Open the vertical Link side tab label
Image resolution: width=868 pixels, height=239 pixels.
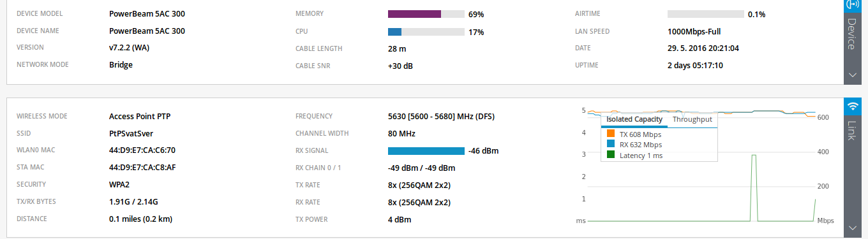[852, 131]
